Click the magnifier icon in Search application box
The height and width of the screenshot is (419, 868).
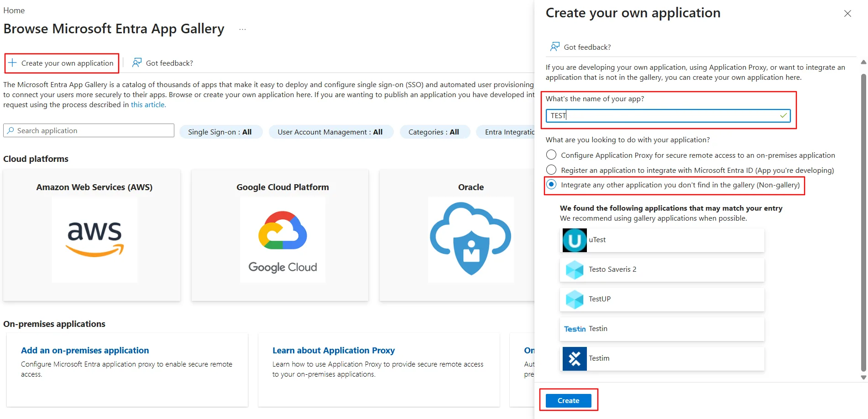click(x=10, y=130)
